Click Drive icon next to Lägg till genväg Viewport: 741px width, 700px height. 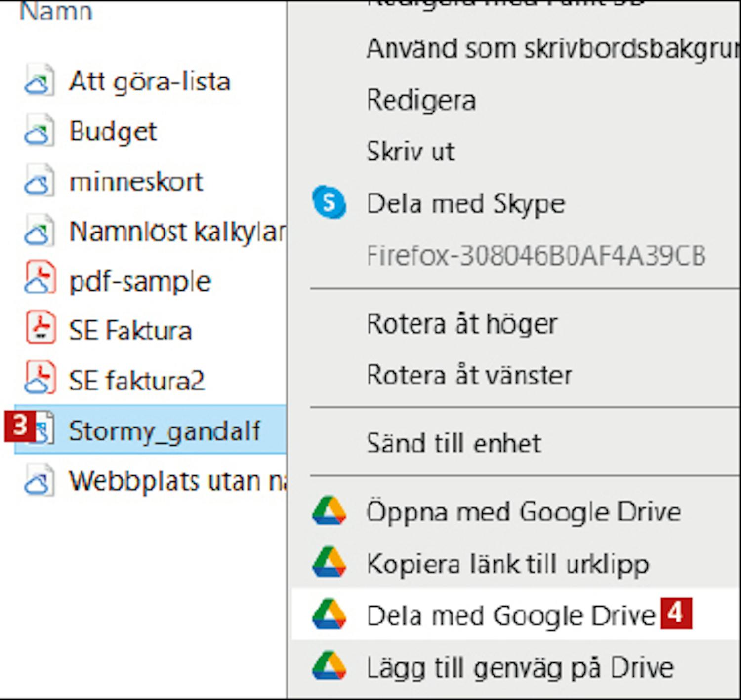(x=329, y=666)
